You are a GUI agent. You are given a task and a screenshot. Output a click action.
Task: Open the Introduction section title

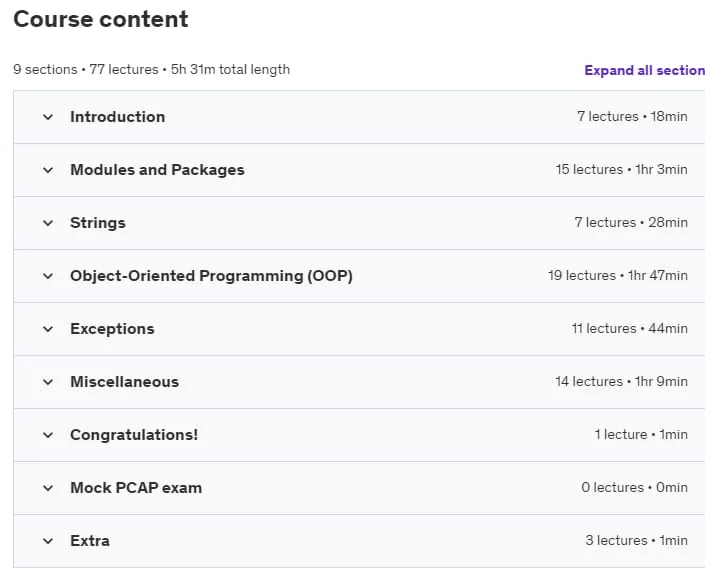(x=117, y=117)
